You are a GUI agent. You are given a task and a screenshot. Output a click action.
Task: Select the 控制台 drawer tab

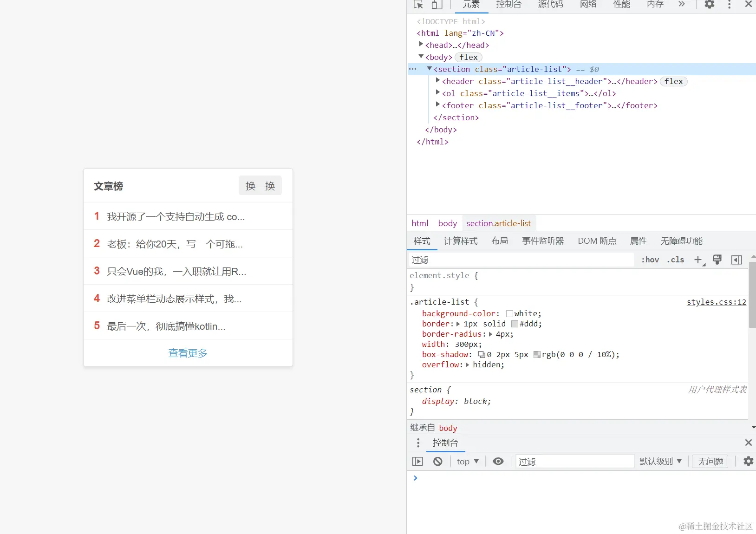[x=445, y=443]
